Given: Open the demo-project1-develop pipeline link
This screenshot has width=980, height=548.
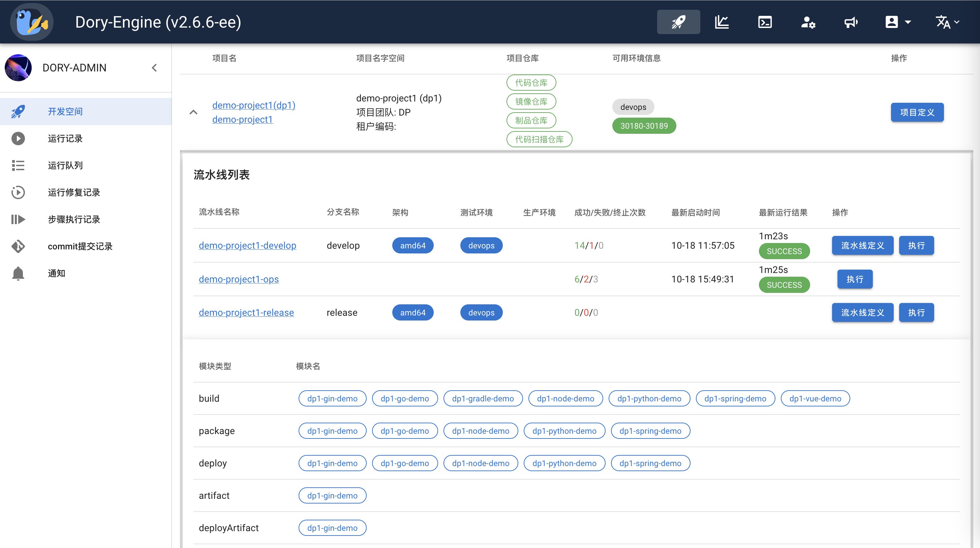Looking at the screenshot, I should 247,245.
